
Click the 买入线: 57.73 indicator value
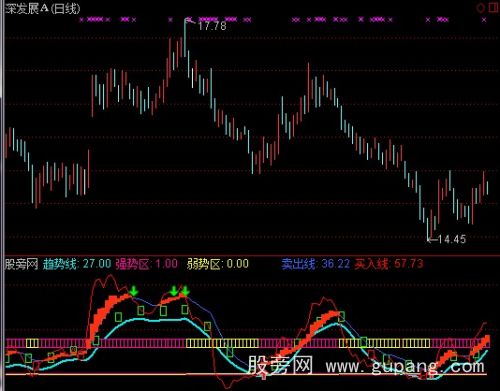389,264
